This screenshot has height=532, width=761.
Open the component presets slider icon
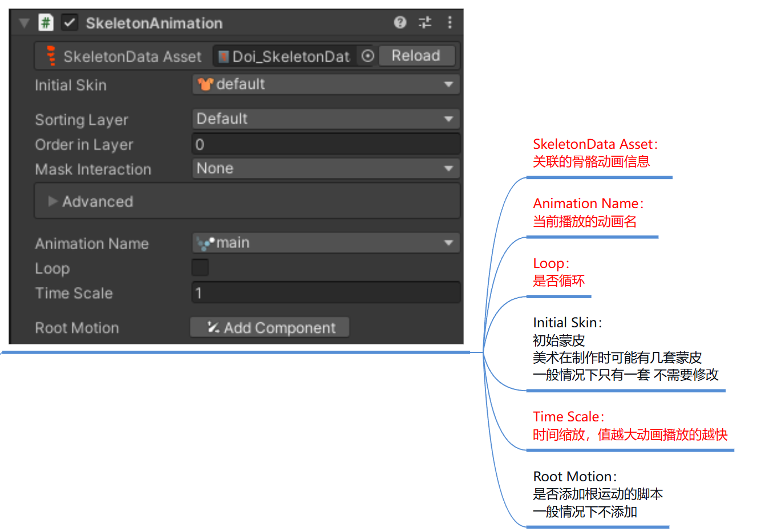click(425, 22)
